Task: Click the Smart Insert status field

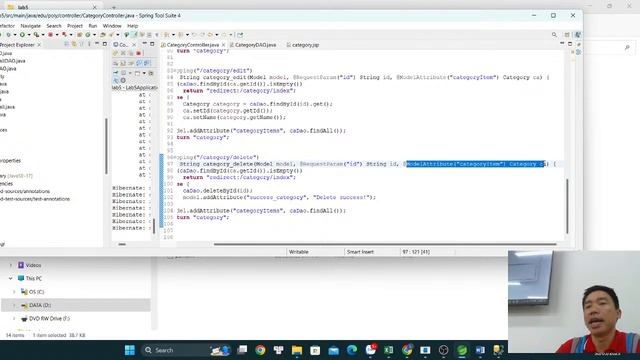Action: [x=360, y=252]
